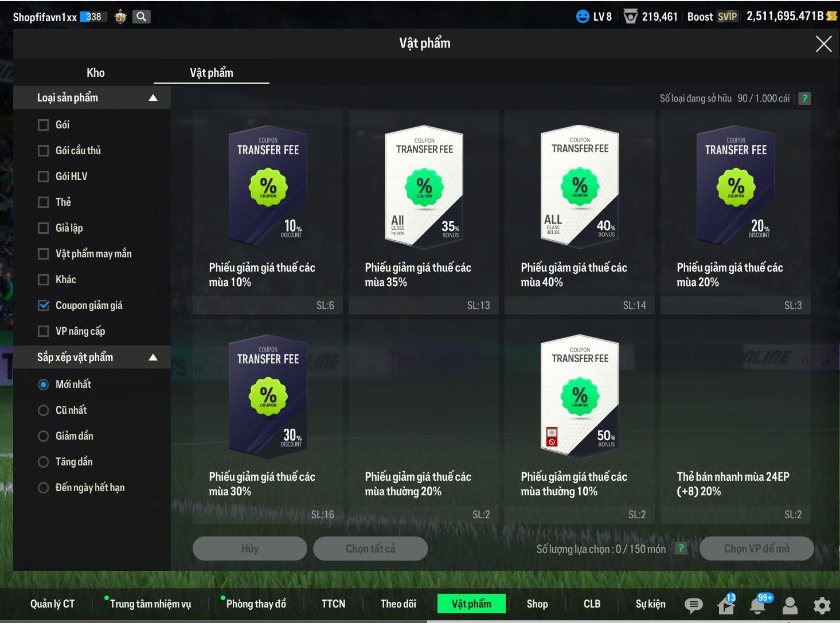Open the green help icon beside owned count
This screenshot has height=623, width=840.
[804, 99]
